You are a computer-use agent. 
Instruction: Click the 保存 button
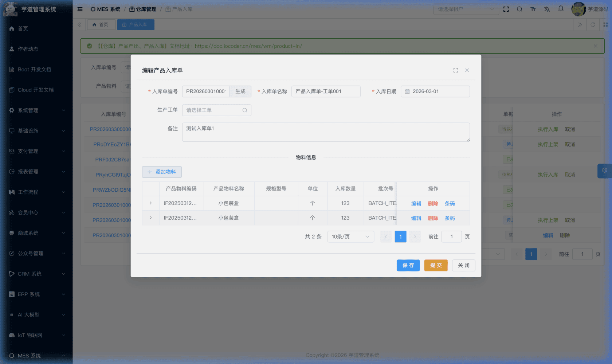point(408,265)
